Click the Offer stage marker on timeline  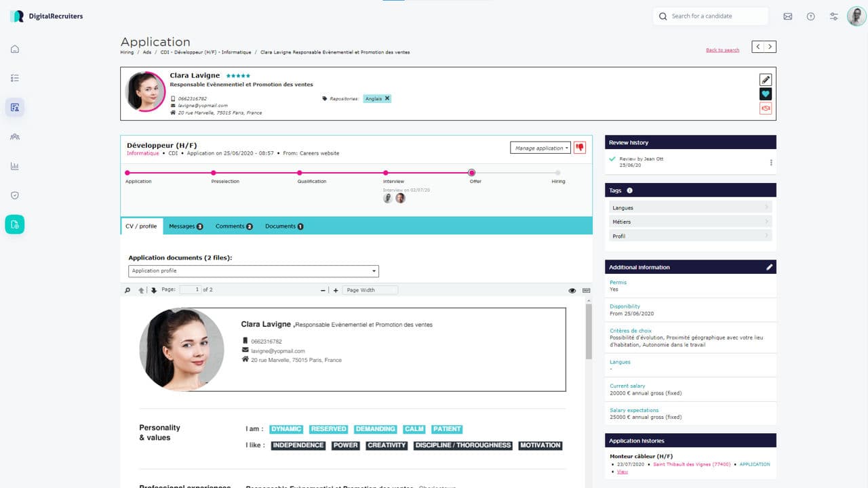tap(472, 173)
